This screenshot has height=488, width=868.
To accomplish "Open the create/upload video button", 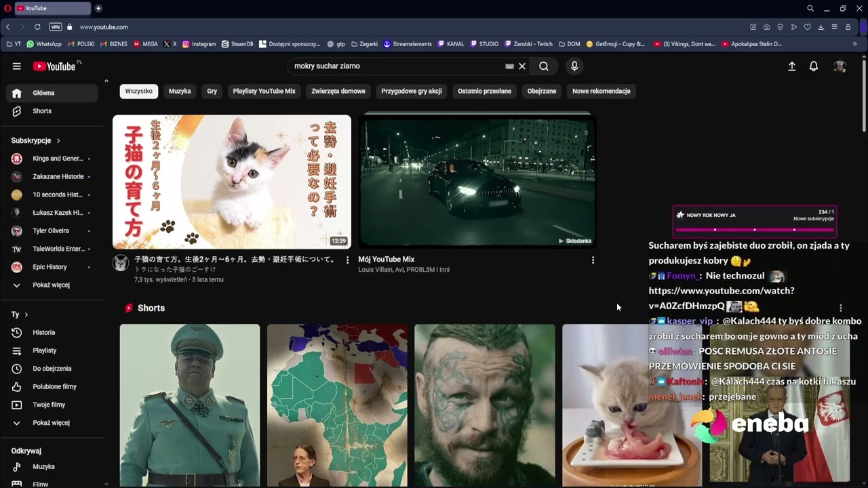I will click(x=791, y=66).
